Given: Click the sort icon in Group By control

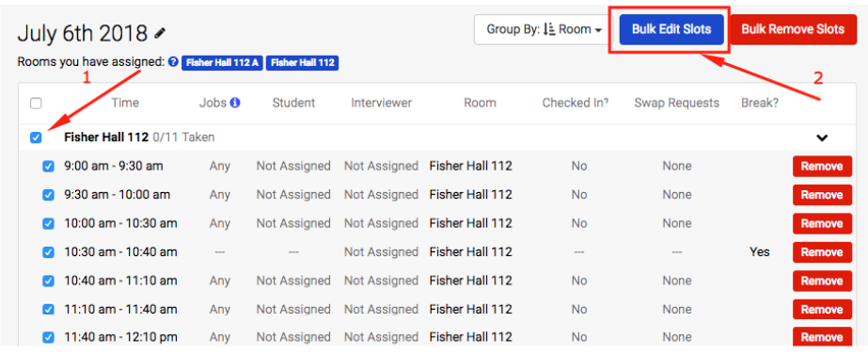Looking at the screenshot, I should click(x=549, y=29).
